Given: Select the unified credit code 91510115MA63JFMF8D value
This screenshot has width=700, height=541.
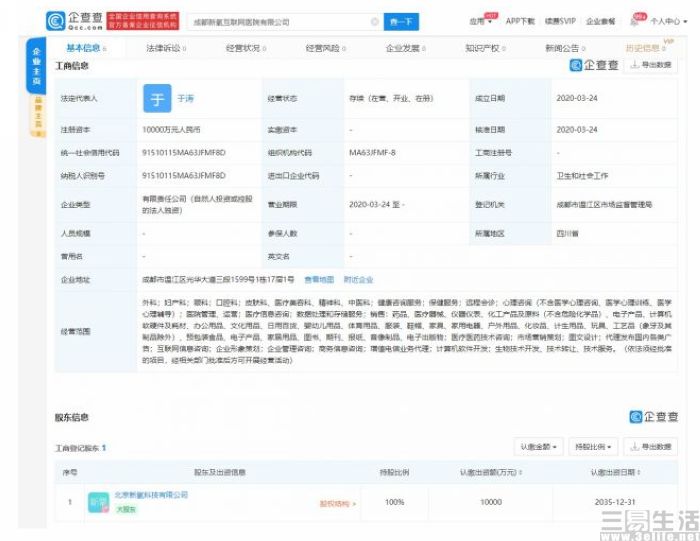Looking at the screenshot, I should (x=183, y=153).
